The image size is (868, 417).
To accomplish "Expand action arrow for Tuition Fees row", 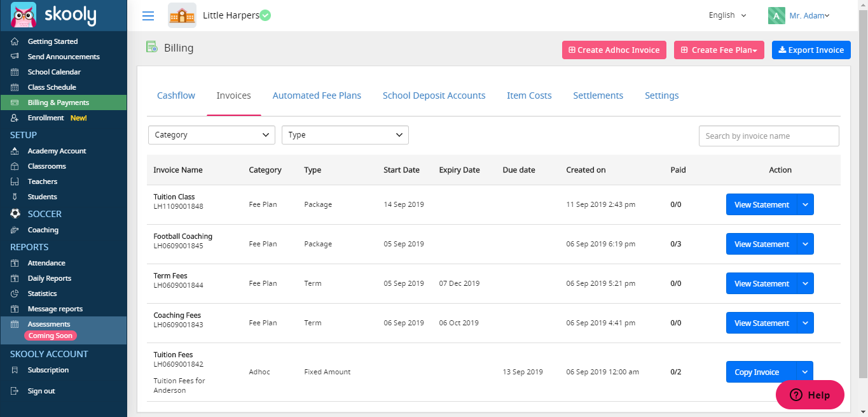I will [806, 372].
